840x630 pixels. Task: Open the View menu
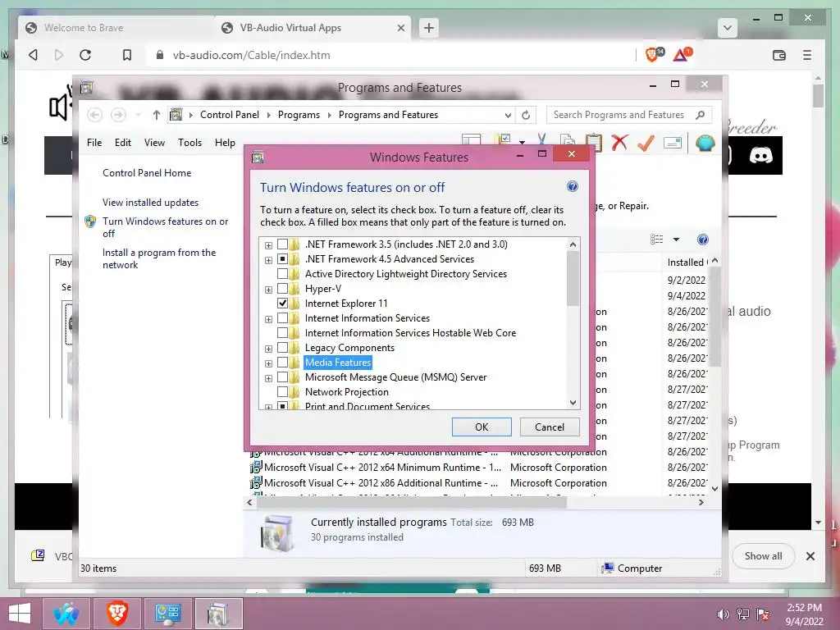154,143
